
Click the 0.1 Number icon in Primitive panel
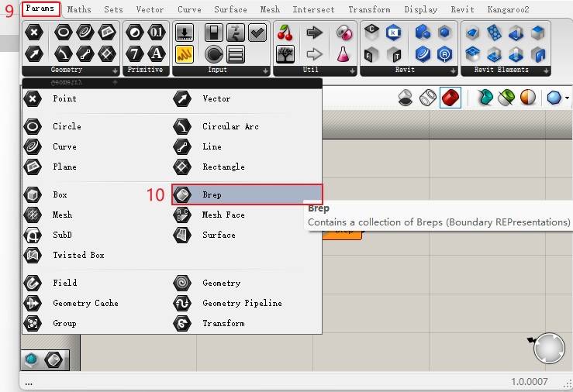click(157, 33)
